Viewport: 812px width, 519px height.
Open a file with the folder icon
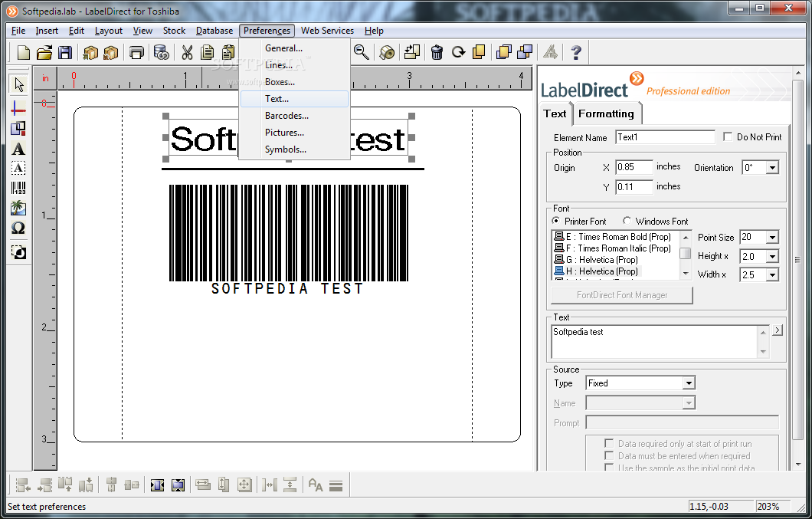coord(44,52)
